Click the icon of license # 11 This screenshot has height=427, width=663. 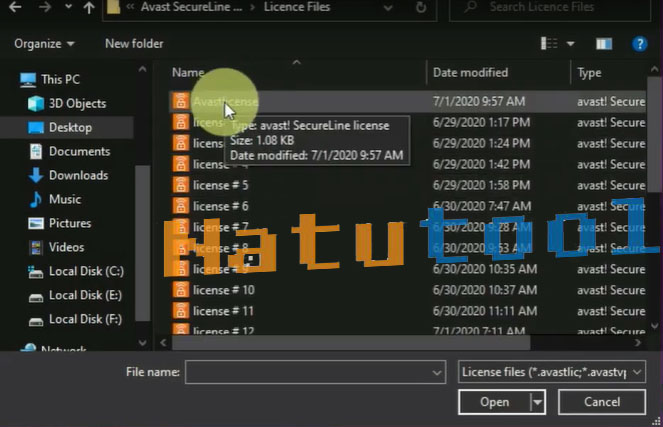click(x=181, y=311)
